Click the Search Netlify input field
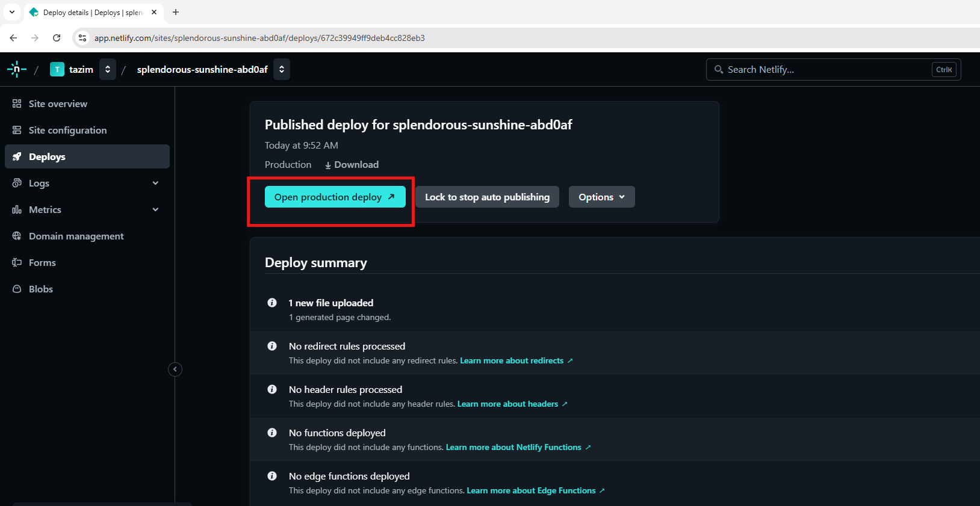Screen dimensions: 980x506 click(x=825, y=70)
